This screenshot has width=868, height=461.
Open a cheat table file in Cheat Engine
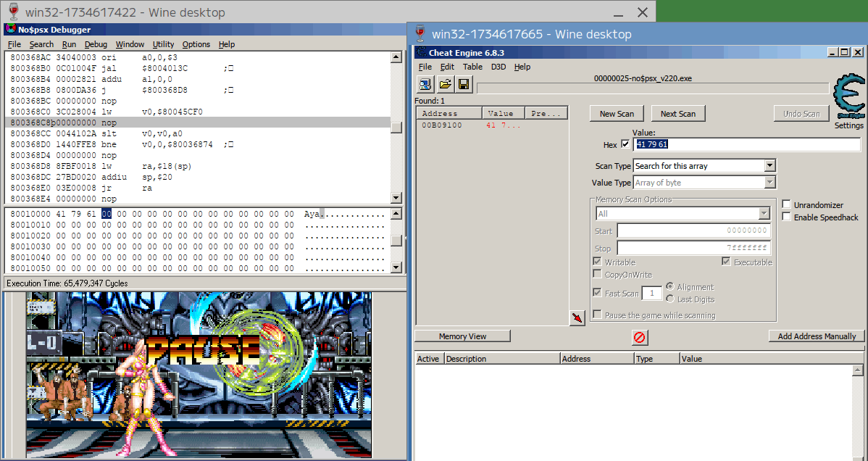click(x=445, y=84)
